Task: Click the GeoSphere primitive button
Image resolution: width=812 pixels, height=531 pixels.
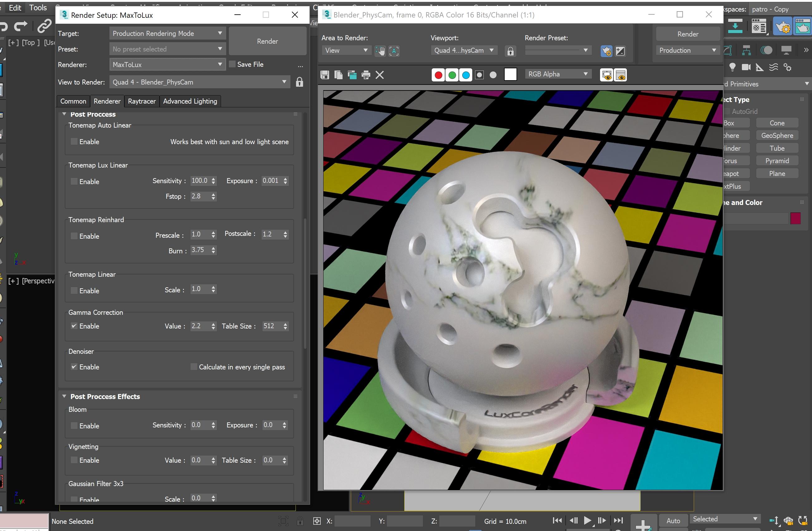Action: [x=777, y=136]
